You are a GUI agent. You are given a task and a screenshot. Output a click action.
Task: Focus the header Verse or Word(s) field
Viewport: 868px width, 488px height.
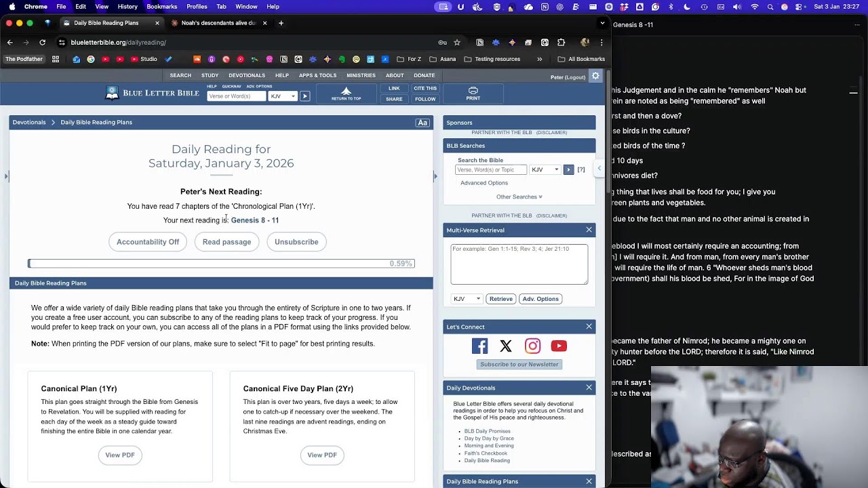pyautogui.click(x=236, y=96)
